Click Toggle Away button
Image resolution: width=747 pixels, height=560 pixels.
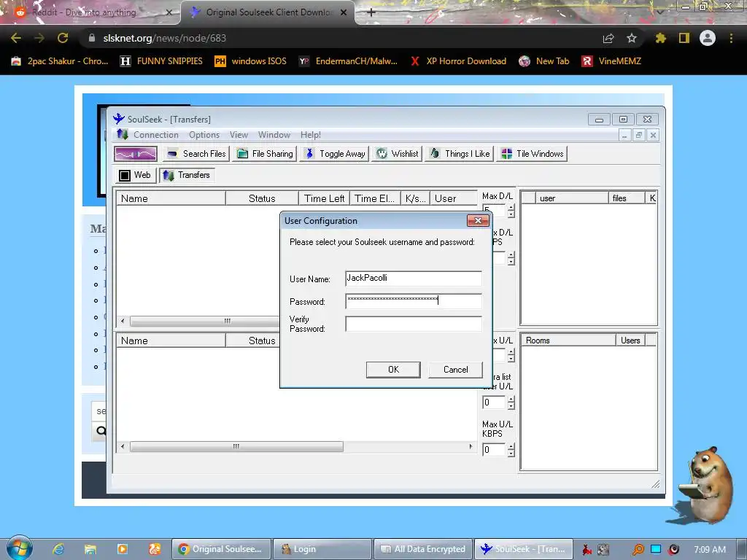334,154
